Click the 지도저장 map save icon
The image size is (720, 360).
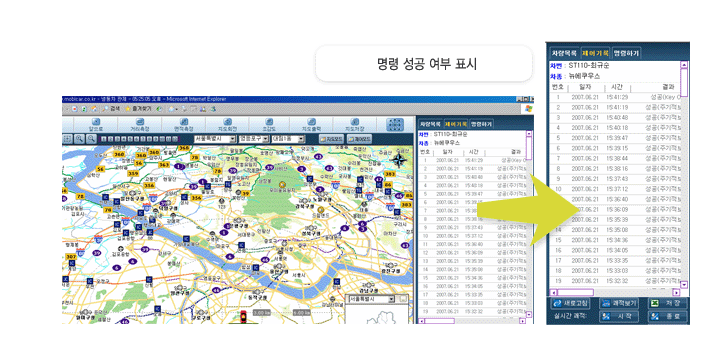pos(354,122)
